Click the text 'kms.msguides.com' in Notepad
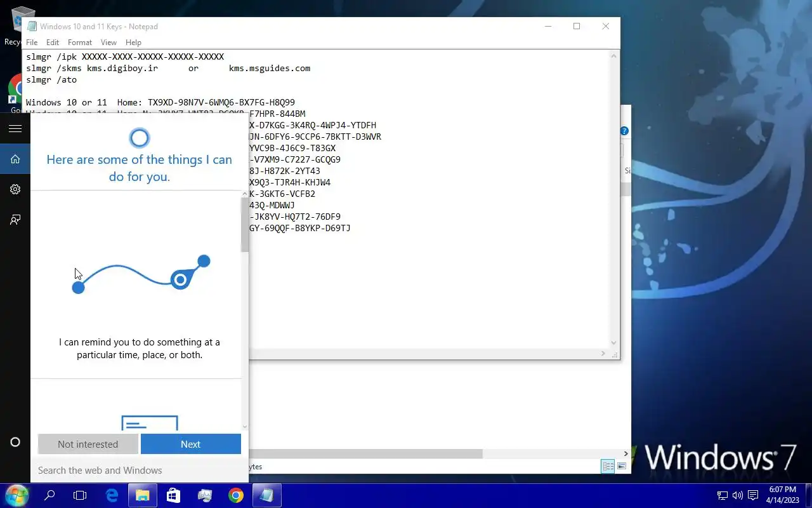The height and width of the screenshot is (508, 812). coord(270,68)
